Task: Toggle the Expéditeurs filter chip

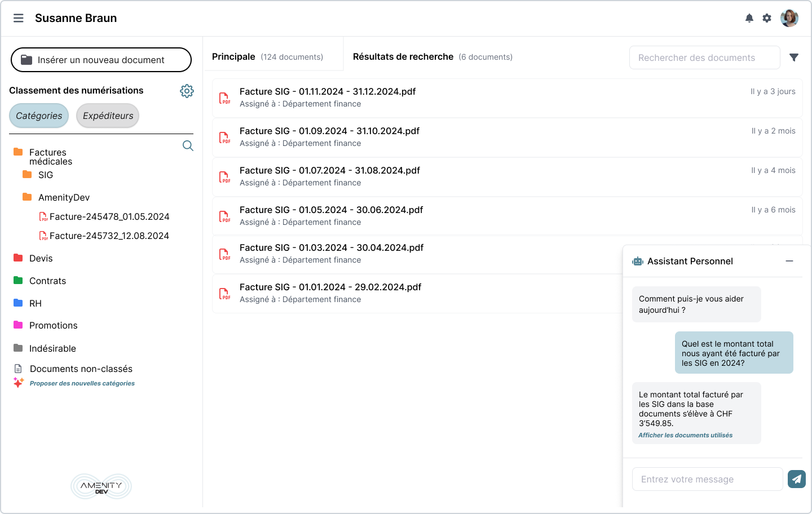Action: 108,116
